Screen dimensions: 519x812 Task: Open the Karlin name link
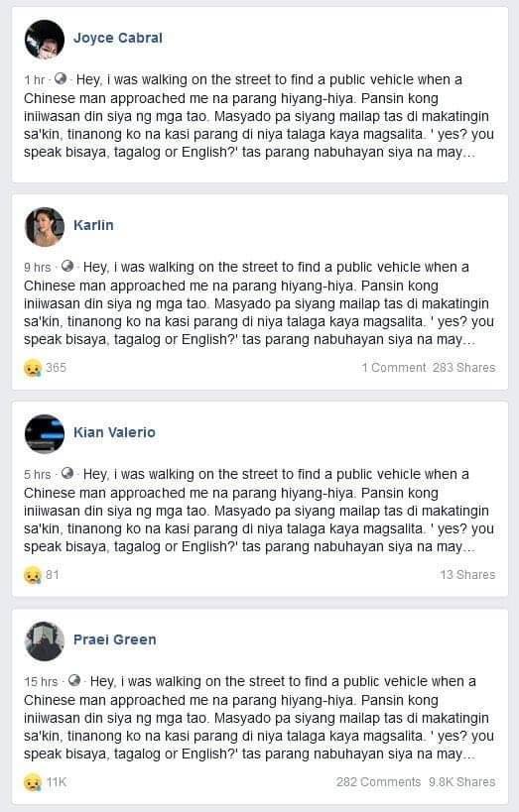[93, 225]
